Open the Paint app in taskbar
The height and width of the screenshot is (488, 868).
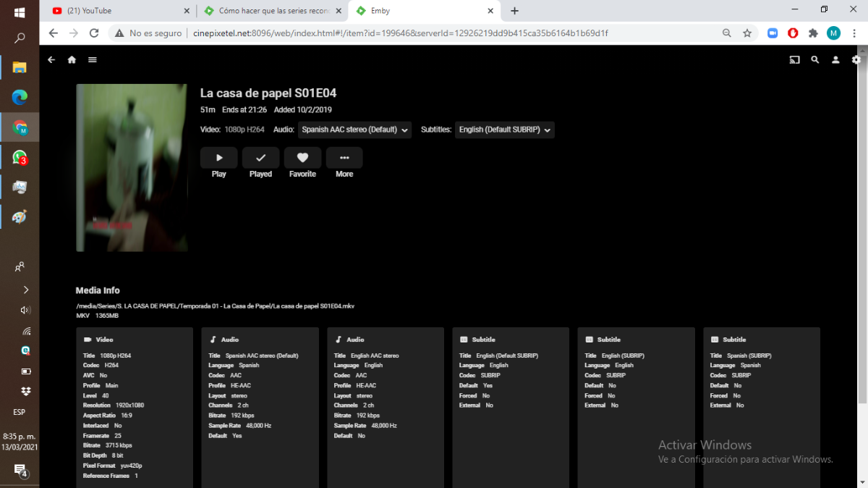point(20,216)
